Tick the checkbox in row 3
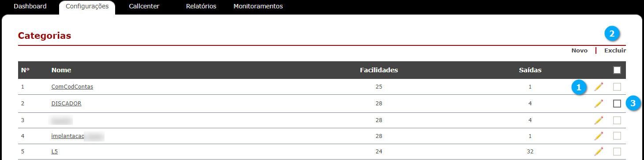The image size is (644, 160). pyautogui.click(x=617, y=120)
